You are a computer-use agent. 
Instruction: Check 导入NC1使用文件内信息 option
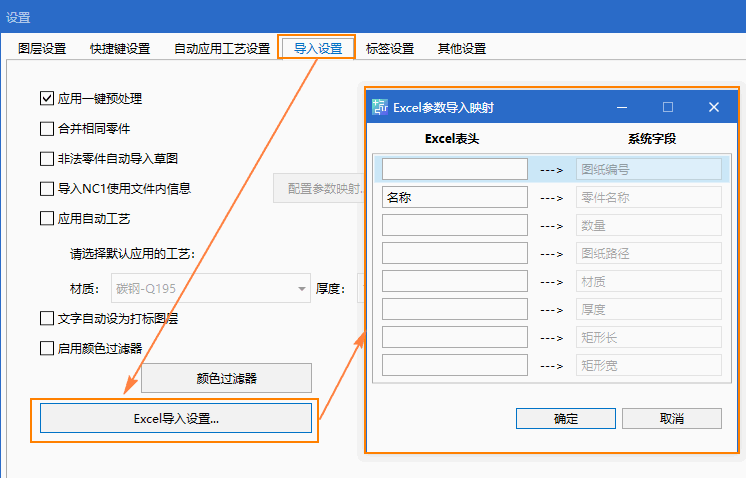click(x=47, y=188)
